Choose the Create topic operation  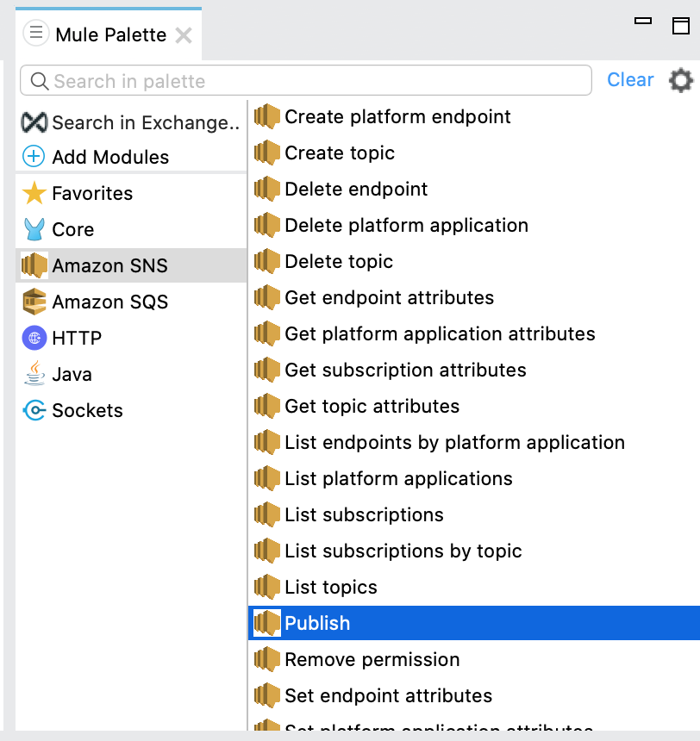340,153
